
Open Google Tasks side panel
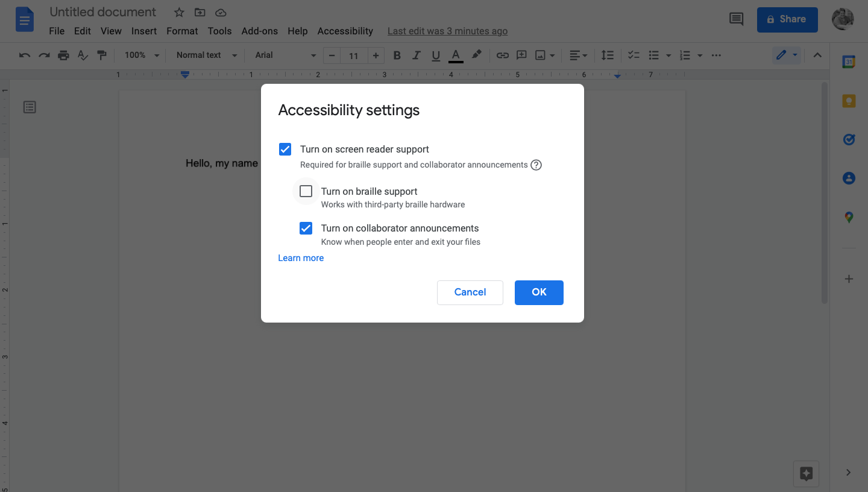click(849, 140)
